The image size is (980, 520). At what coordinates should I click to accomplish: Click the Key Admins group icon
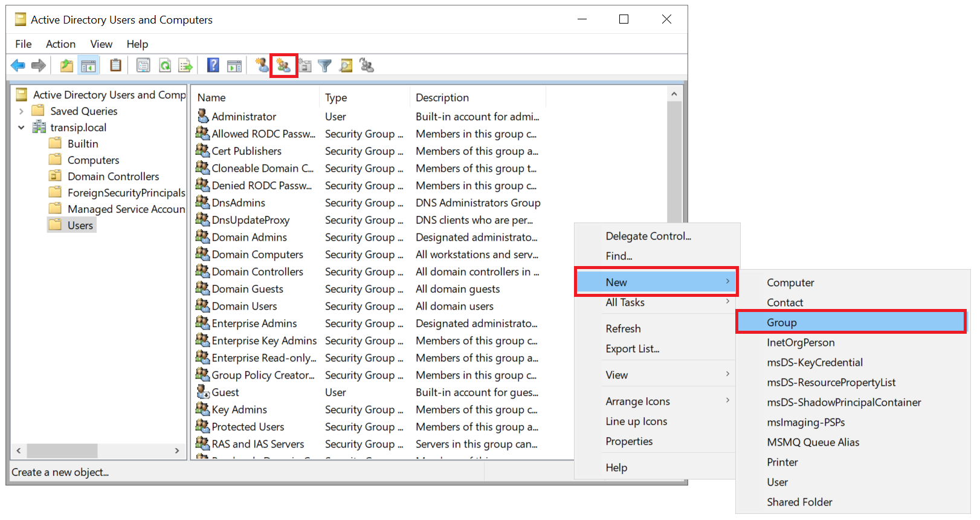(x=203, y=409)
